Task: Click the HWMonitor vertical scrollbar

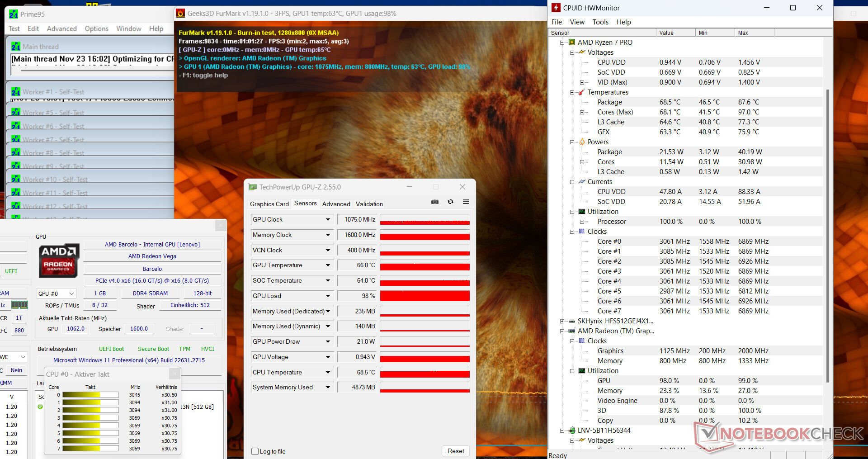Action: click(x=828, y=235)
